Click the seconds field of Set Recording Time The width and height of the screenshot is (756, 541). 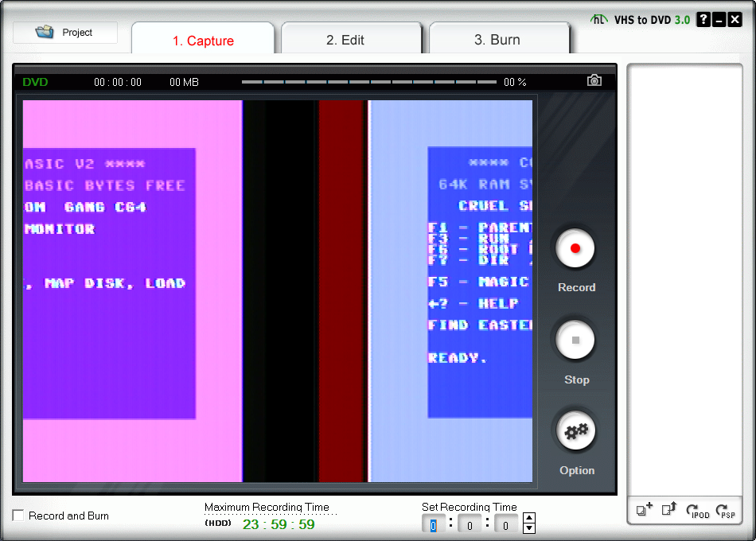pyautogui.click(x=505, y=525)
